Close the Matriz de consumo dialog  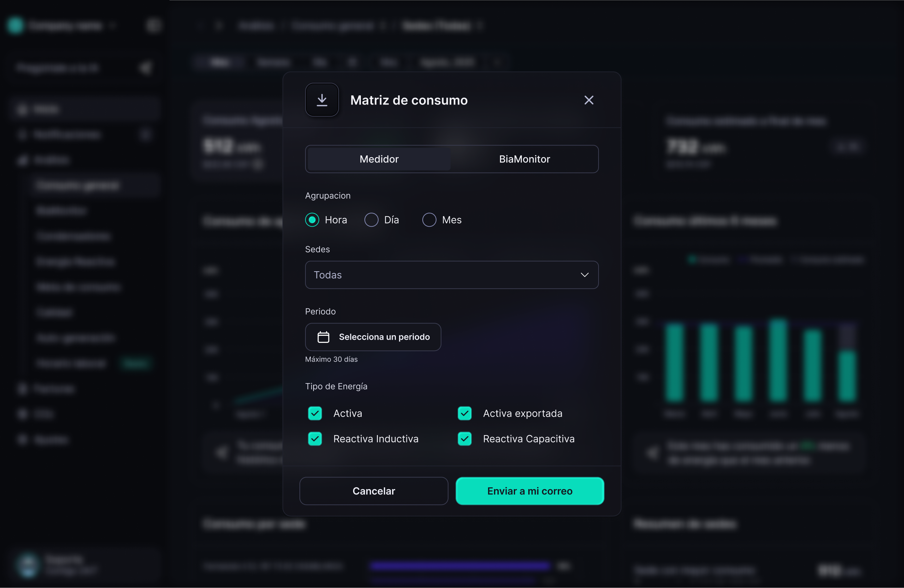point(588,100)
